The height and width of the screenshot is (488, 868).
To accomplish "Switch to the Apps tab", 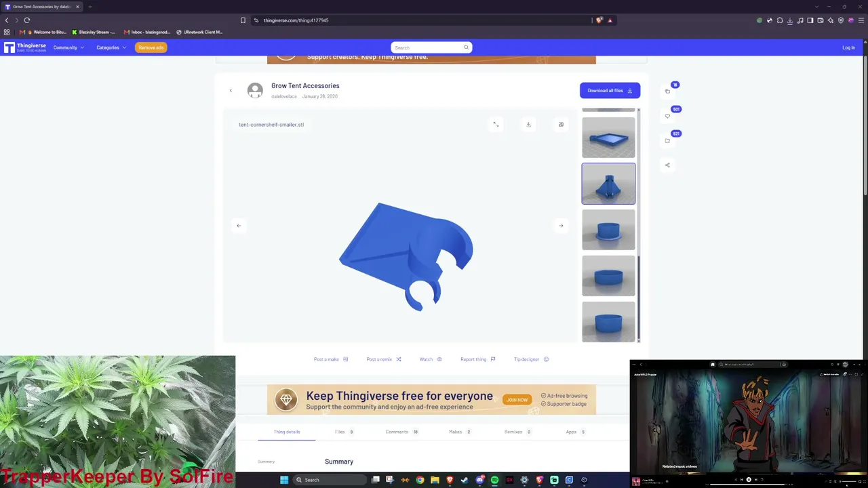I will click(x=576, y=432).
